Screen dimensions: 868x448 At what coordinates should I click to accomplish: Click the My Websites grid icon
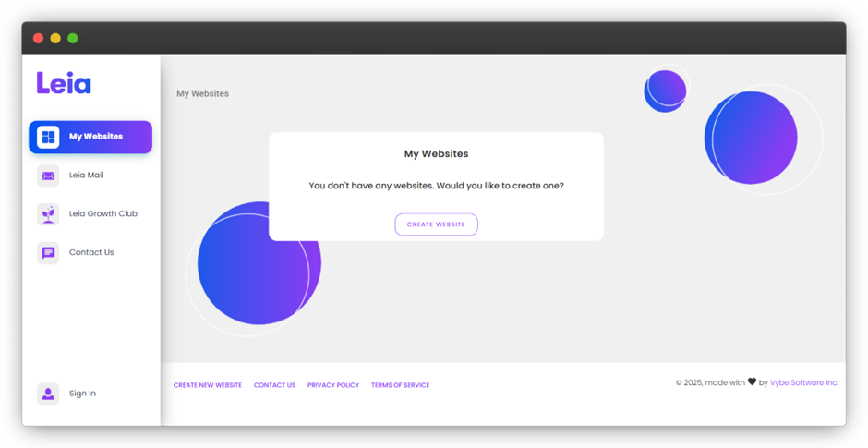coord(48,137)
